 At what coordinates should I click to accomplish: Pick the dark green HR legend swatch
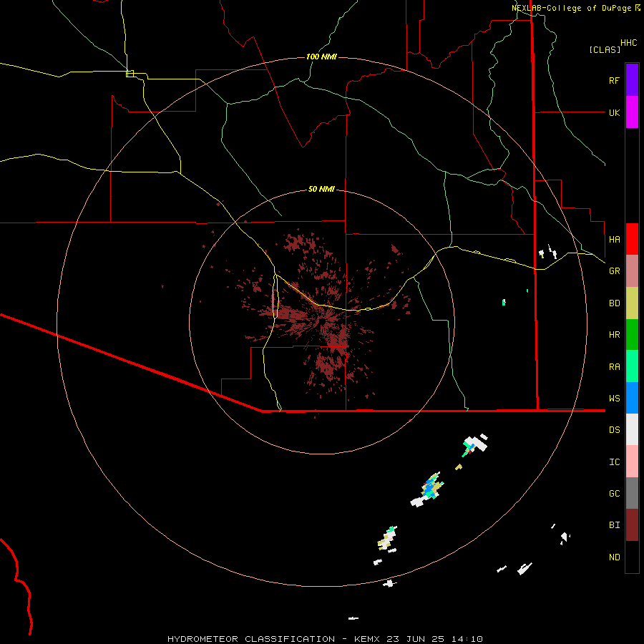[632, 335]
